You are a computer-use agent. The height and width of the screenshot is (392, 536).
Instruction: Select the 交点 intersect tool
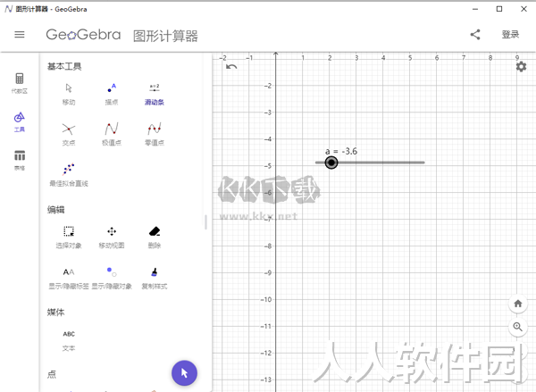point(69,134)
